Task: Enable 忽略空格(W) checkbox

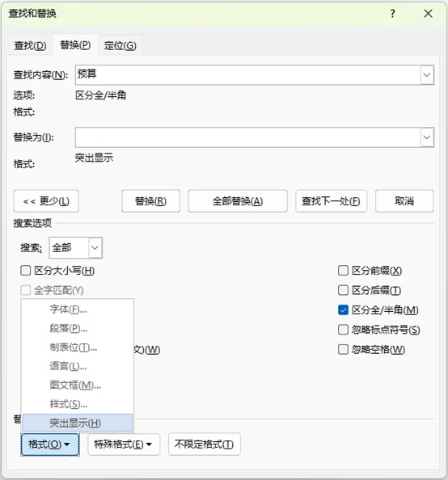Action: click(x=343, y=349)
